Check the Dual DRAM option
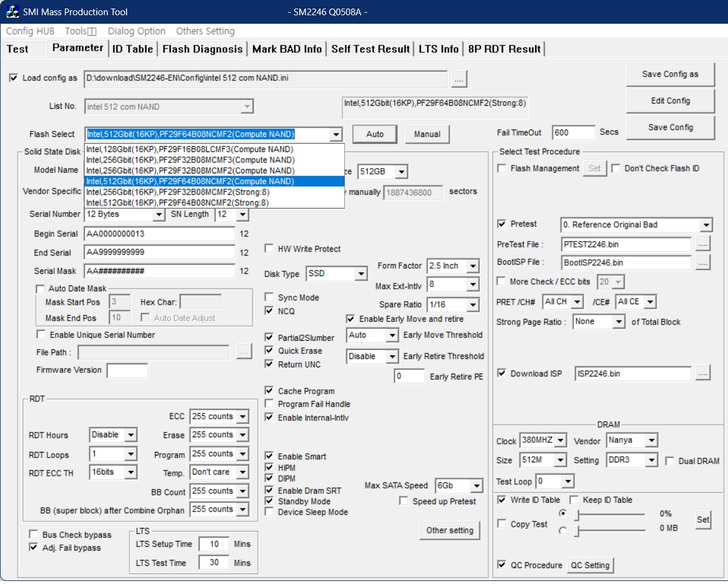728x584 pixels. pos(670,461)
